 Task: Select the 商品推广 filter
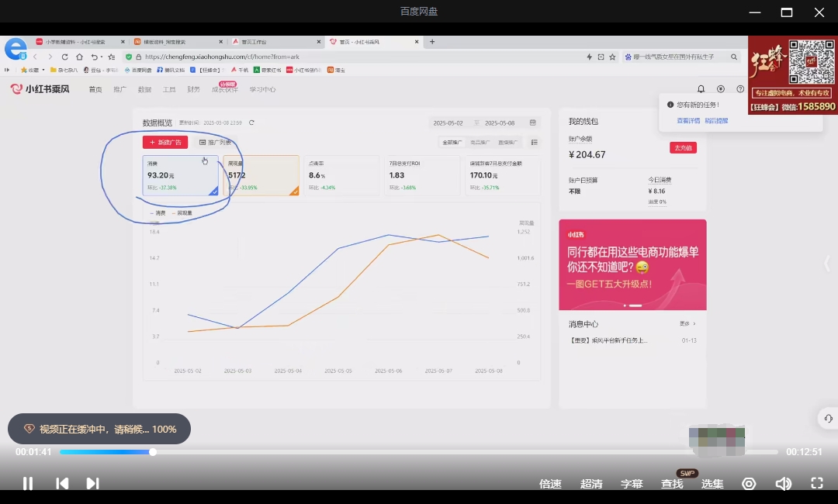pos(480,143)
